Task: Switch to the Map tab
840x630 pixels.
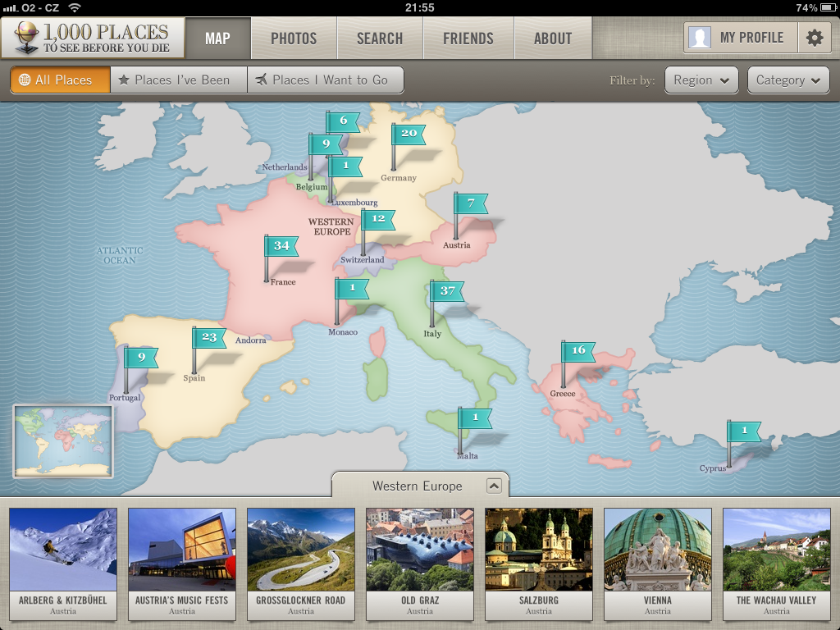Action: 217,39
